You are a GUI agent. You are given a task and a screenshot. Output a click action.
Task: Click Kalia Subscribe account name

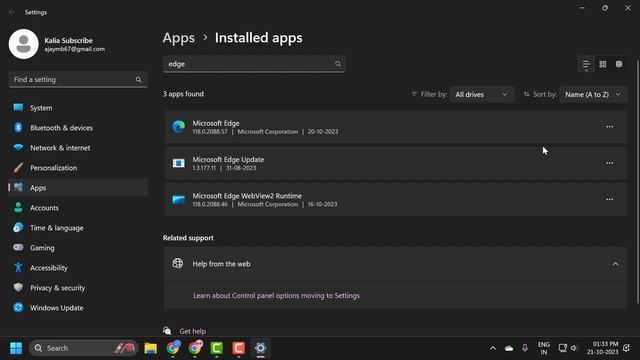coord(69,40)
